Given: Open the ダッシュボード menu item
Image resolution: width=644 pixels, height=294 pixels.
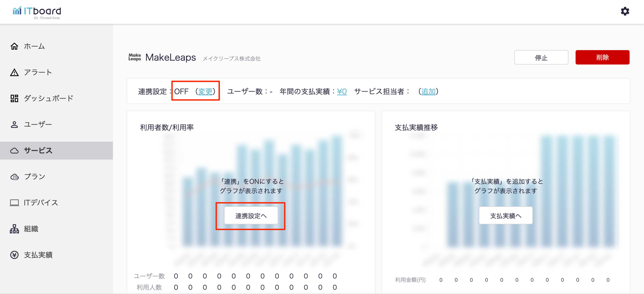Looking at the screenshot, I should pyautogui.click(x=49, y=98).
